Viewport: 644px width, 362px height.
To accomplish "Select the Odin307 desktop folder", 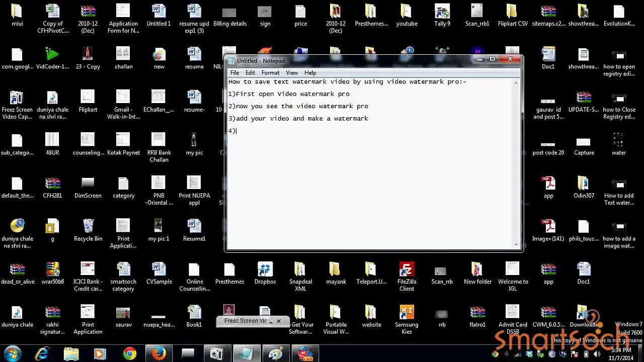I will coord(584,187).
